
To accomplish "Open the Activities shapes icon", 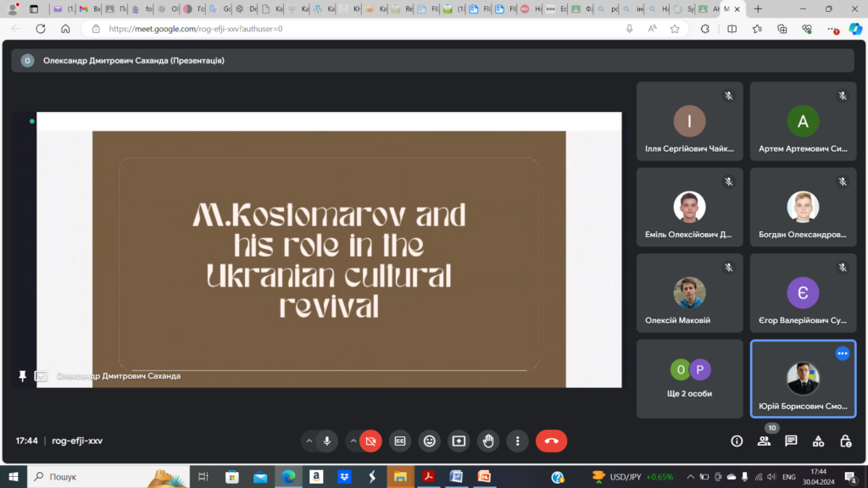I will click(x=818, y=441).
